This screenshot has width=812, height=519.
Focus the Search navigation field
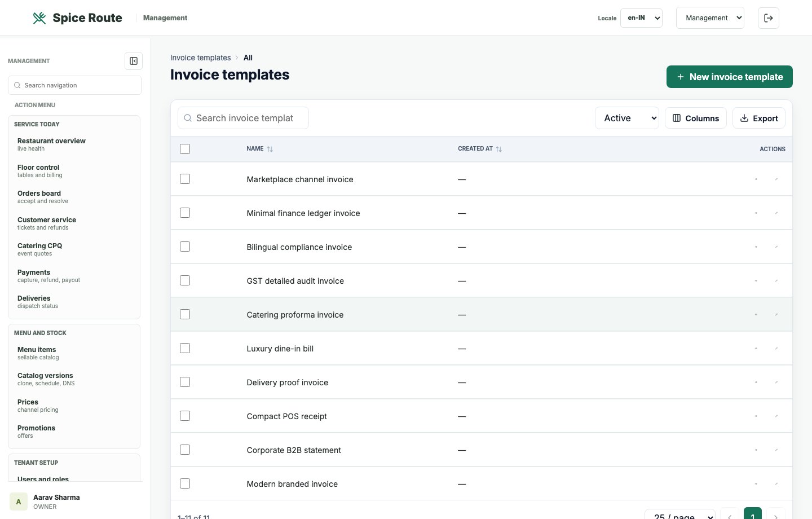tap(74, 85)
